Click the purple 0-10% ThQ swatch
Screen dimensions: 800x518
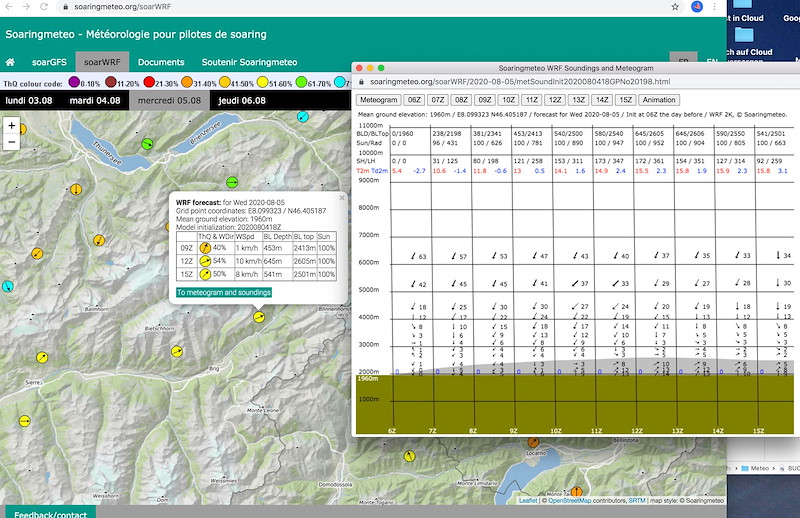tap(74, 82)
